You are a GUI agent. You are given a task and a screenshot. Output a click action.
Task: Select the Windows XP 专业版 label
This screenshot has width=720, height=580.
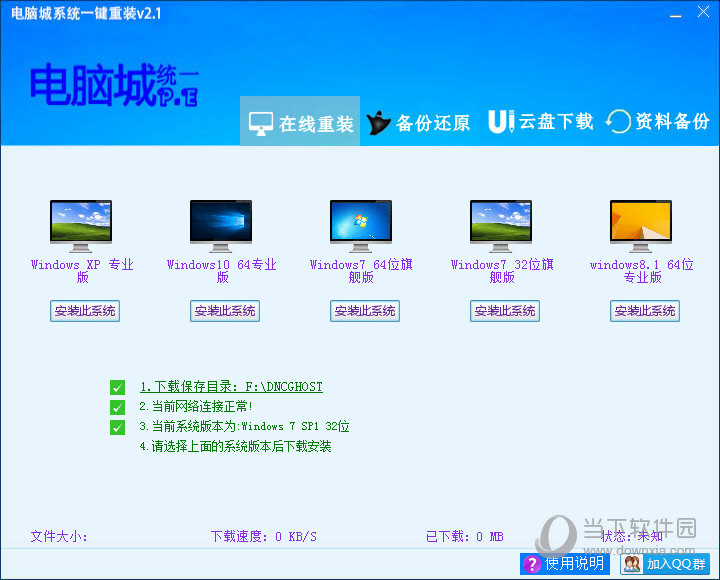coord(82,271)
